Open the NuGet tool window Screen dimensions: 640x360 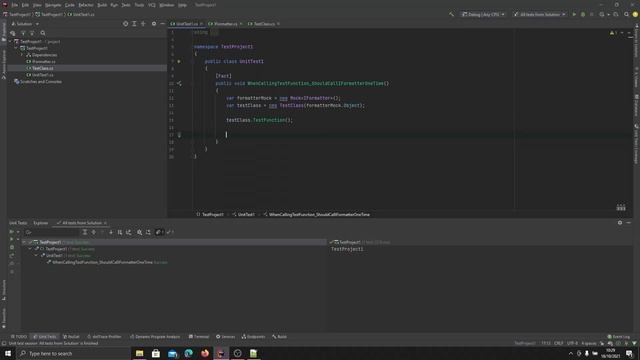click(71, 337)
